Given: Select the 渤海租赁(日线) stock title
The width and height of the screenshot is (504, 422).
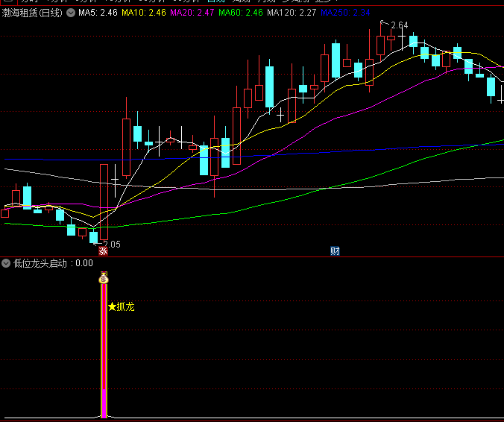Looking at the screenshot, I should tap(32, 13).
